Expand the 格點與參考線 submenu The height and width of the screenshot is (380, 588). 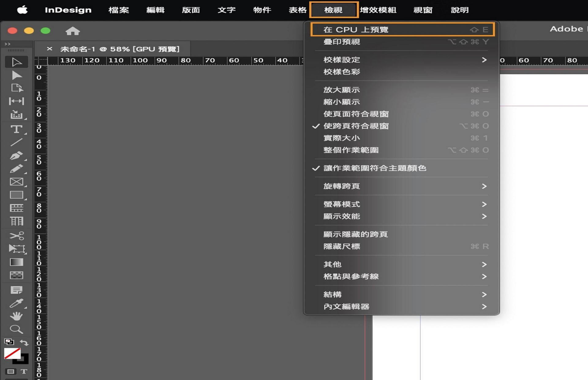pyautogui.click(x=351, y=276)
